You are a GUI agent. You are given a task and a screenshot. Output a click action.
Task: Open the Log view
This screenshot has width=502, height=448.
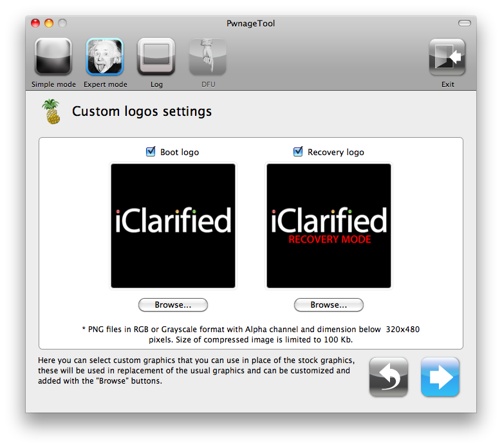coord(156,58)
